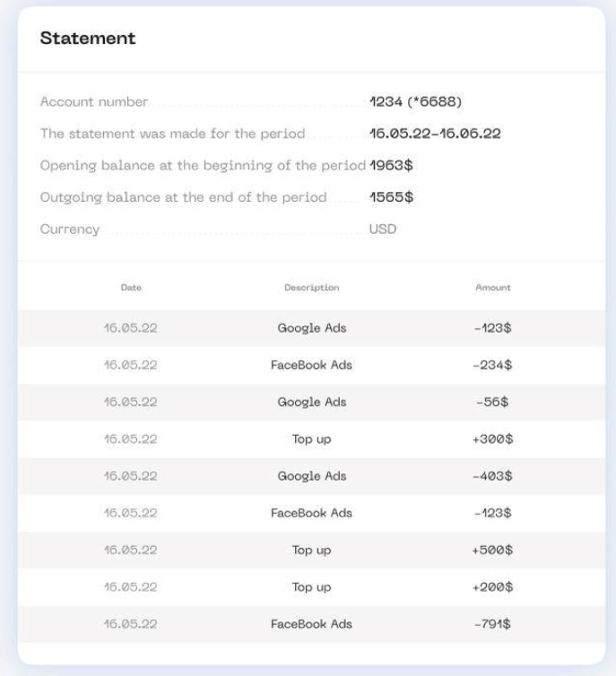Select the Google Ads -56$ transaction
The width and height of the screenshot is (616, 676).
coord(311,403)
